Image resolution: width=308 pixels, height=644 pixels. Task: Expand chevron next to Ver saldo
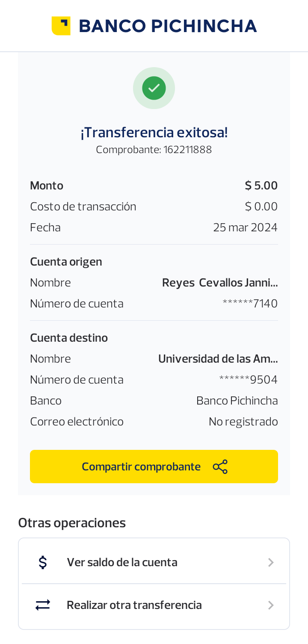pos(270,562)
